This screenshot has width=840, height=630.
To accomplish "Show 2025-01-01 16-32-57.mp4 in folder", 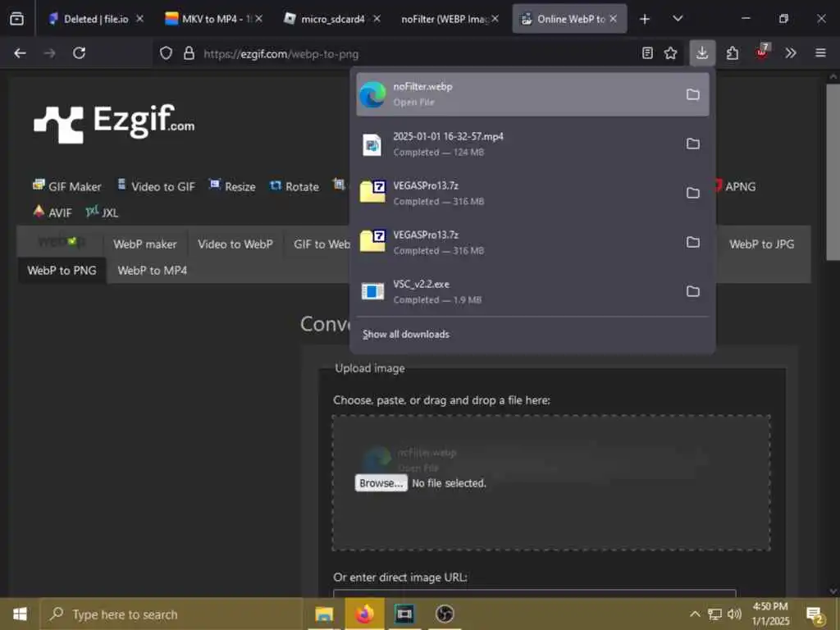I will point(692,144).
